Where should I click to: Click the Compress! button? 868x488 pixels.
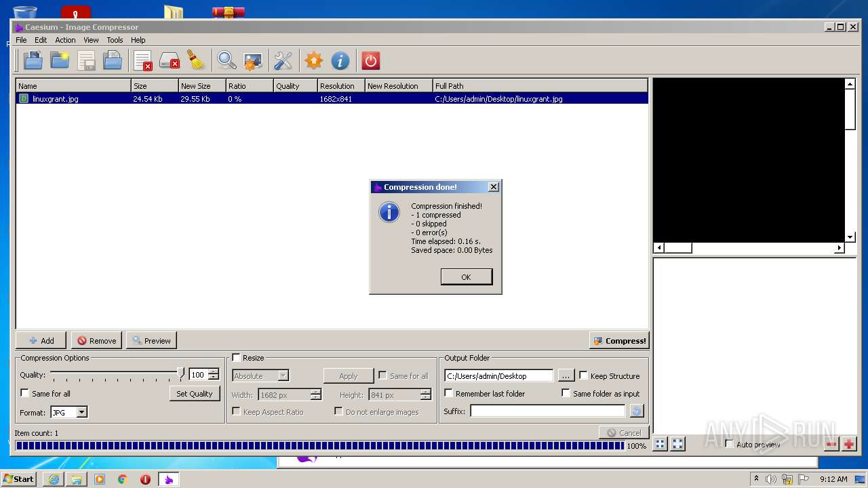point(619,340)
